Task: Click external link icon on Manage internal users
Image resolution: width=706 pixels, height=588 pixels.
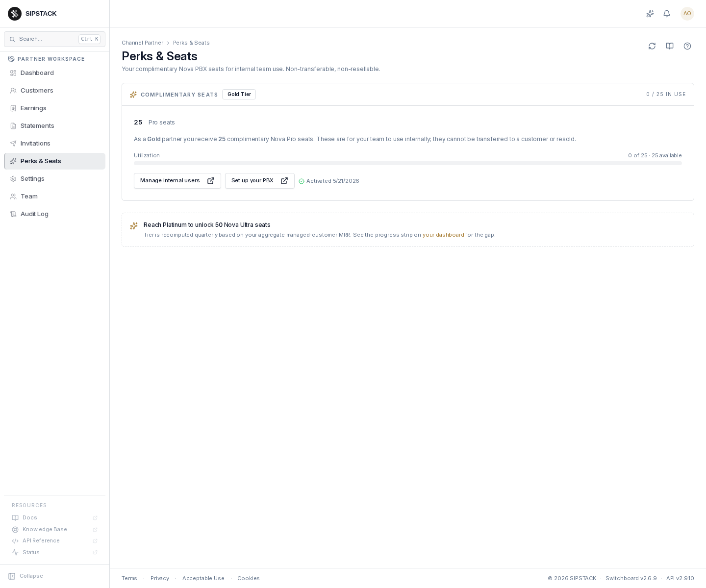Action: point(211,181)
